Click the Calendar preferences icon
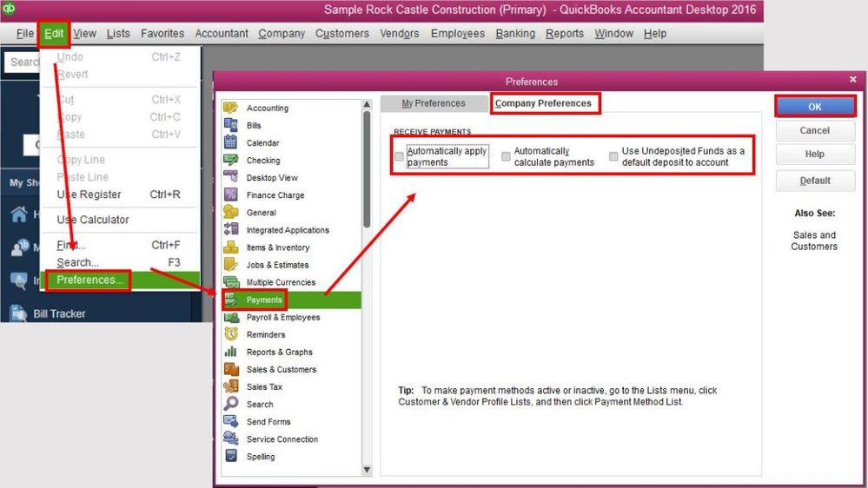The height and width of the screenshot is (488, 868). pos(231,142)
